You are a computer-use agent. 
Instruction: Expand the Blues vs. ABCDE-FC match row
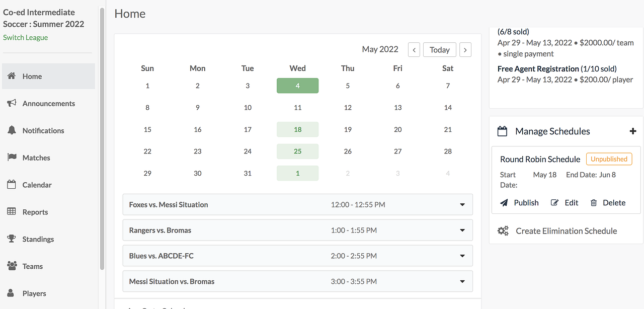[462, 256]
